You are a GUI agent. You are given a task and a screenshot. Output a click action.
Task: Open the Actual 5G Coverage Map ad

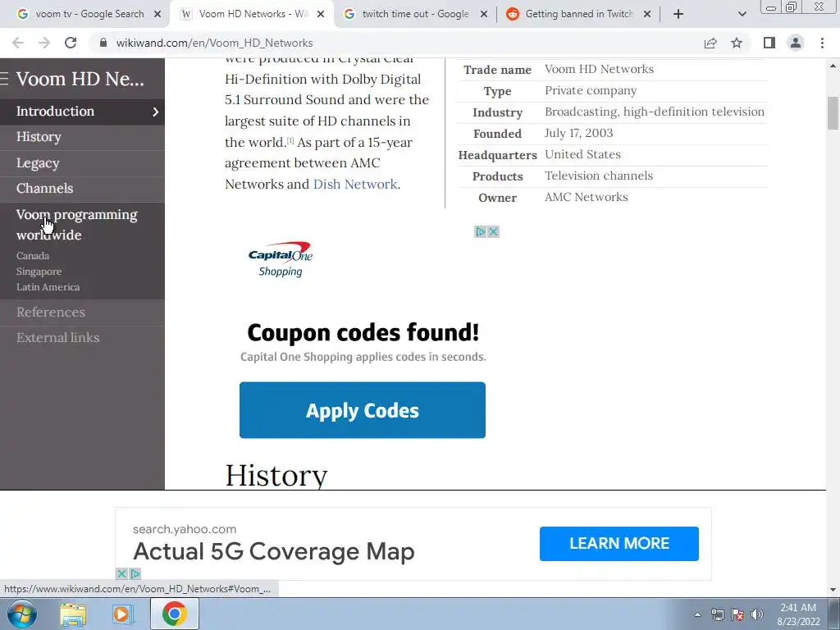pyautogui.click(x=274, y=552)
